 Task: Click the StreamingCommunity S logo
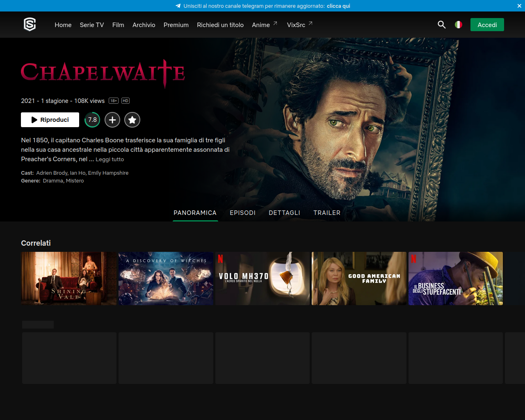pyautogui.click(x=30, y=25)
